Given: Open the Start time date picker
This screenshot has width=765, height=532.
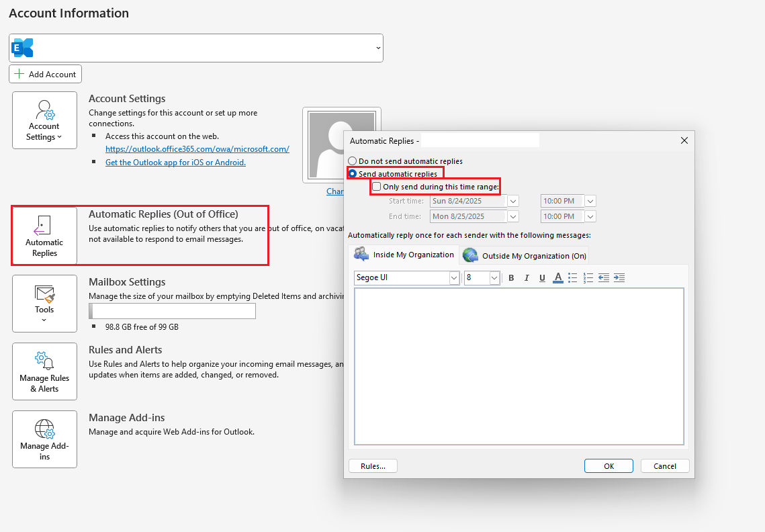Looking at the screenshot, I should 513,201.
